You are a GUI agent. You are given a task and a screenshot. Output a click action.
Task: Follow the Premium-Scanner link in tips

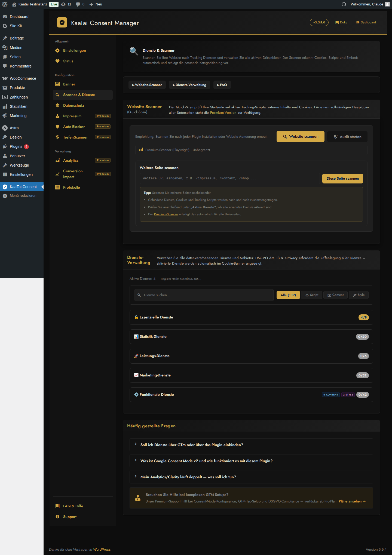click(x=166, y=214)
